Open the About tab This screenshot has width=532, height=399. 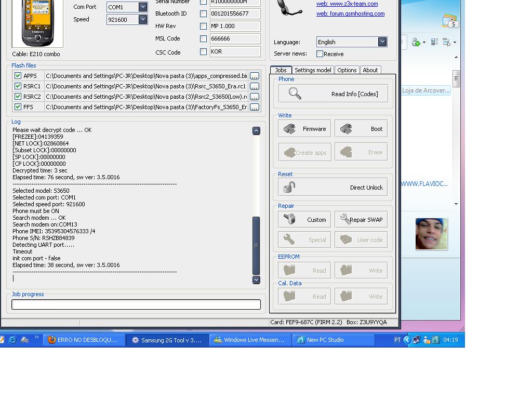(370, 70)
